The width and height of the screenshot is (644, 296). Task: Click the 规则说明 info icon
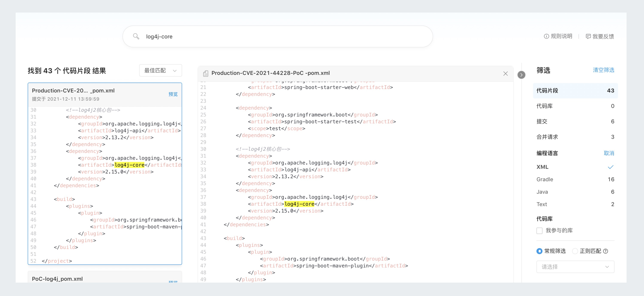[x=547, y=36]
